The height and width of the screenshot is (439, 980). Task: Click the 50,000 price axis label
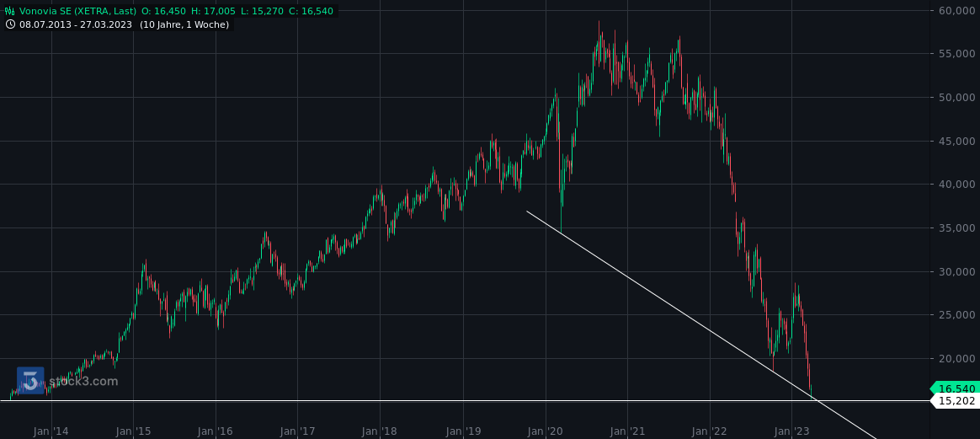tap(957, 97)
